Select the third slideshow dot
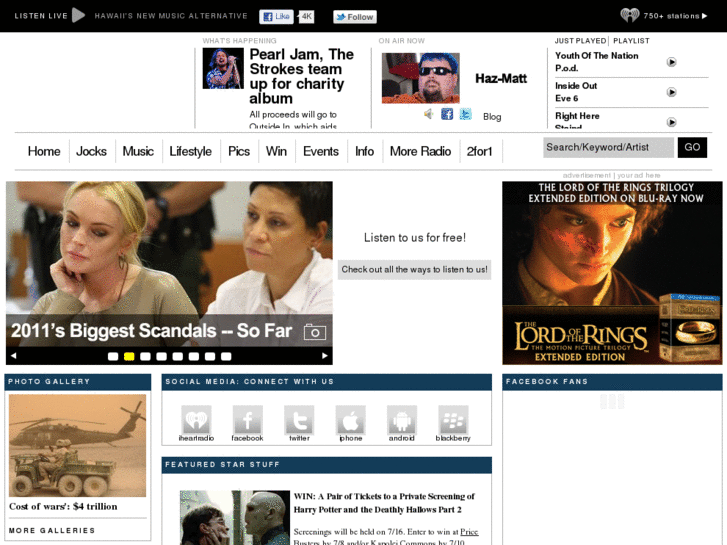Screen dimensions: 727x545 pyautogui.click(x=145, y=356)
